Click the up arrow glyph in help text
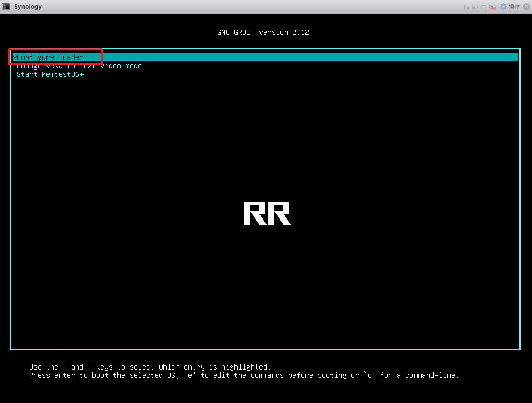Image resolution: width=532 pixels, height=403 pixels. 65,367
